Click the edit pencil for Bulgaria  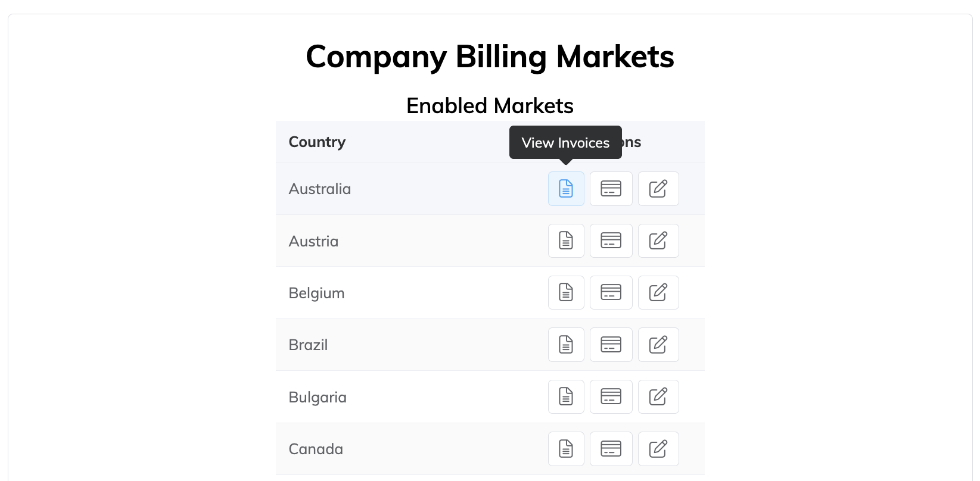pos(658,396)
